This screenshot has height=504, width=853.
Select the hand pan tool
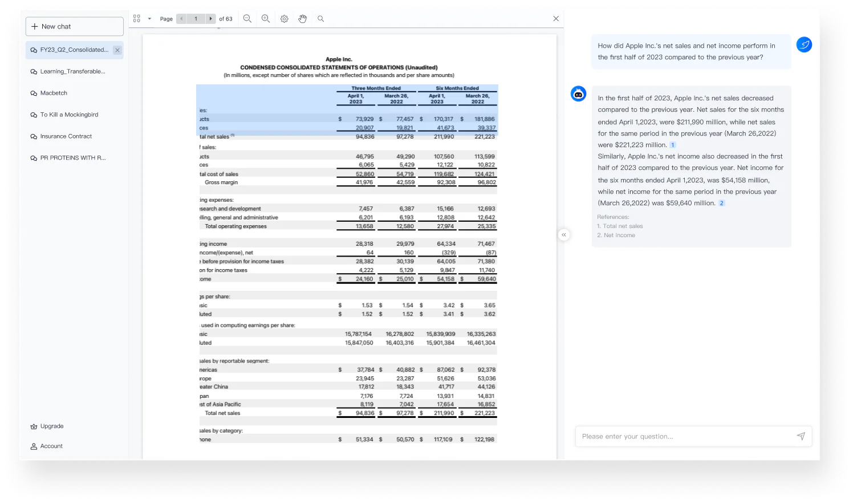pos(302,18)
